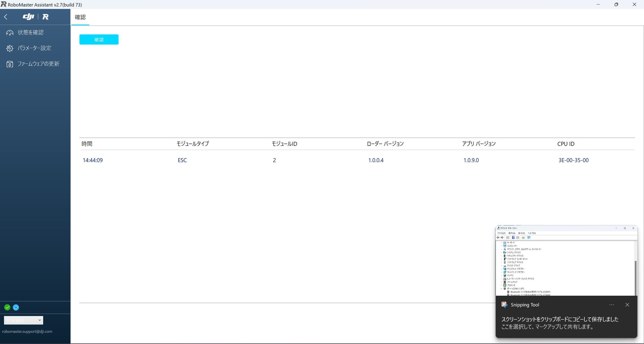Click the green checkmark status icon
The height and width of the screenshot is (344, 644).
(x=7, y=307)
